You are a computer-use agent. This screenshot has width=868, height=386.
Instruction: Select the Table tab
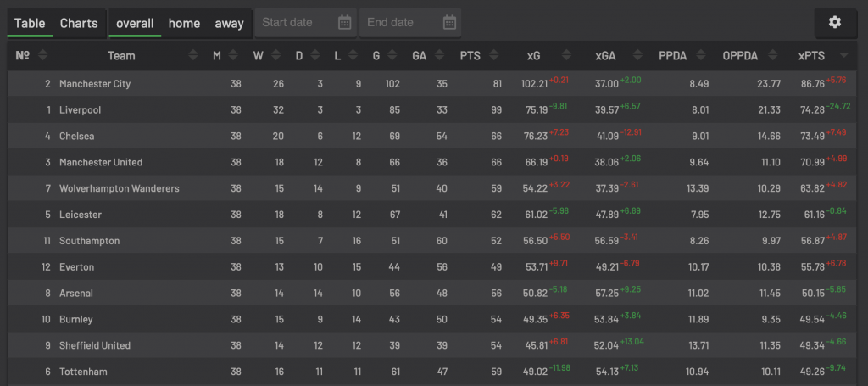pyautogui.click(x=30, y=23)
